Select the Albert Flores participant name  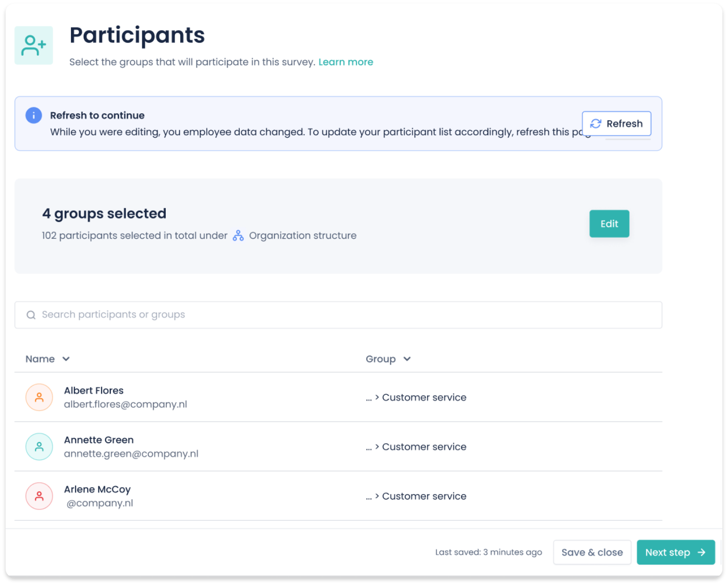pos(94,391)
